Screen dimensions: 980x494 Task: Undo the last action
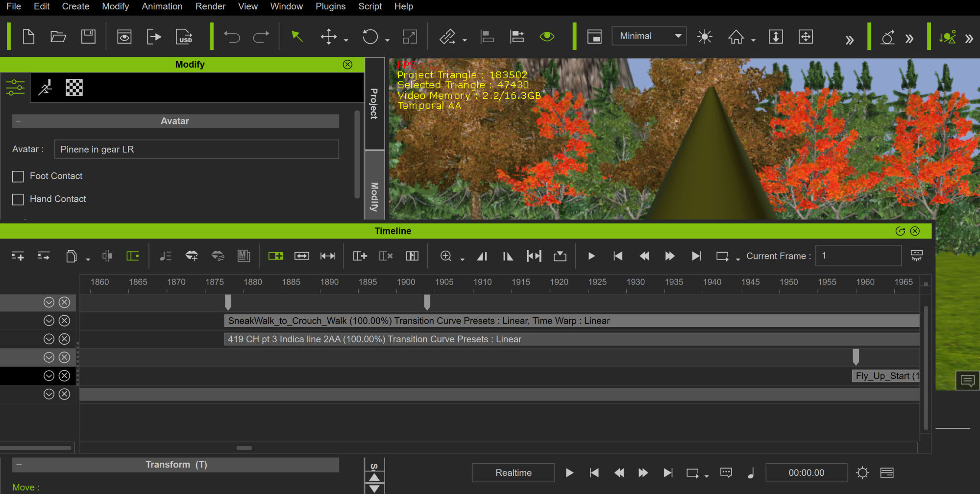(x=232, y=37)
